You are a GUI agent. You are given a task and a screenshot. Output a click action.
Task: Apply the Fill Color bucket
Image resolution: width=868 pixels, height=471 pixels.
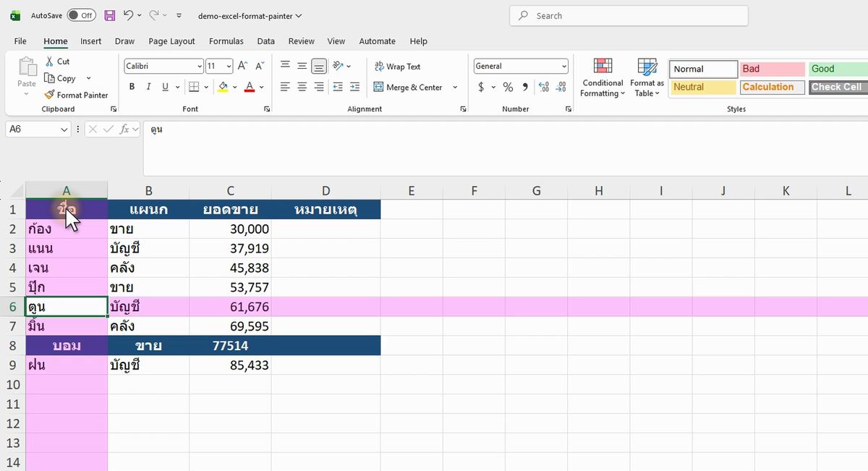[x=223, y=87]
